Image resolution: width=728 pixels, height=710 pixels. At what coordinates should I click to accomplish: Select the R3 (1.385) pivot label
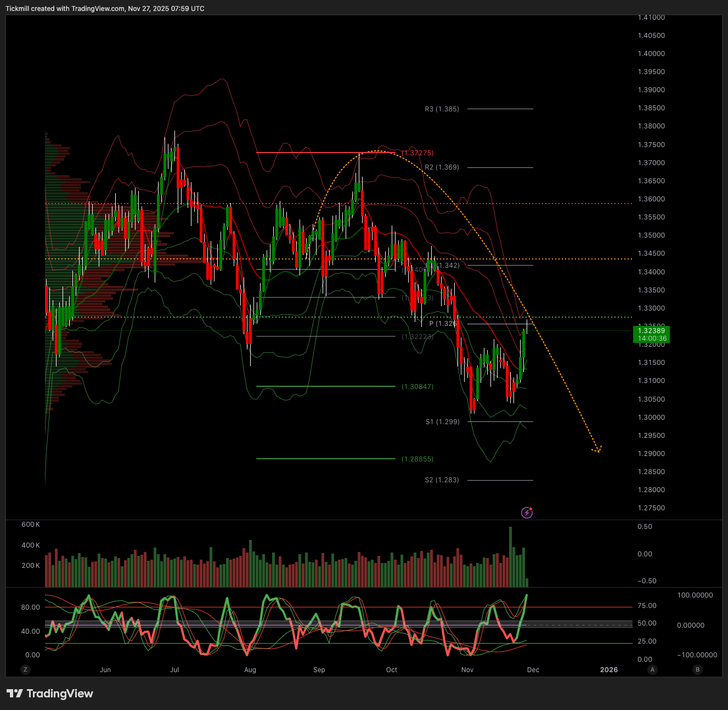pos(442,109)
